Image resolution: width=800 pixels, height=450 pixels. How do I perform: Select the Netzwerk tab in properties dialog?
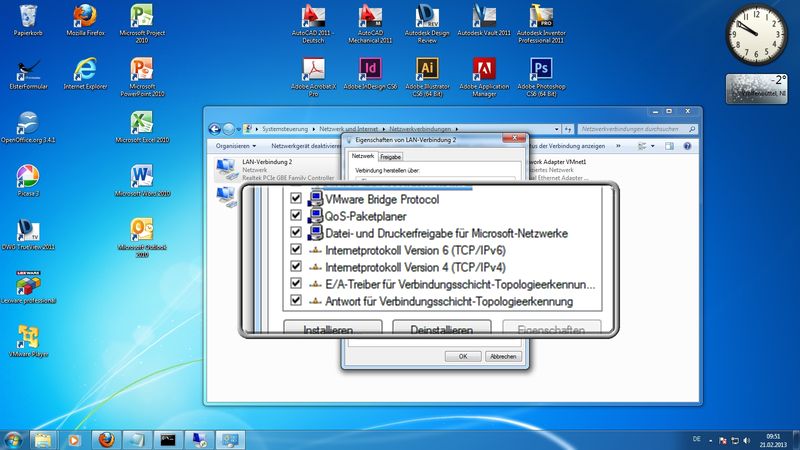[362, 157]
